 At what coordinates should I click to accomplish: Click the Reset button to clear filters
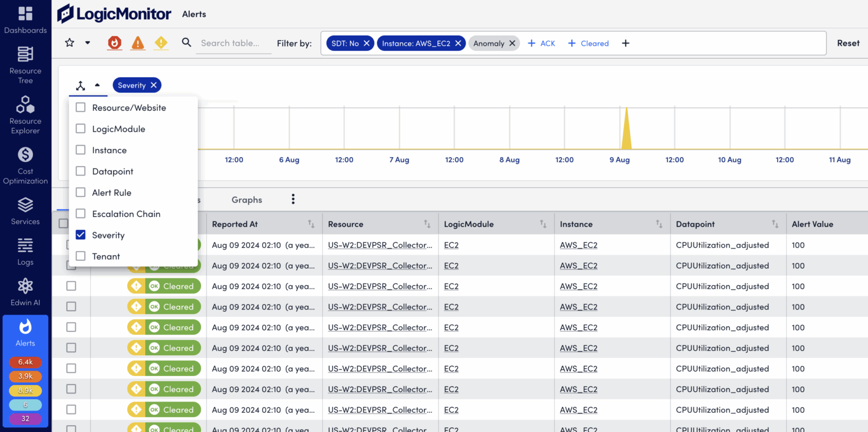click(848, 42)
